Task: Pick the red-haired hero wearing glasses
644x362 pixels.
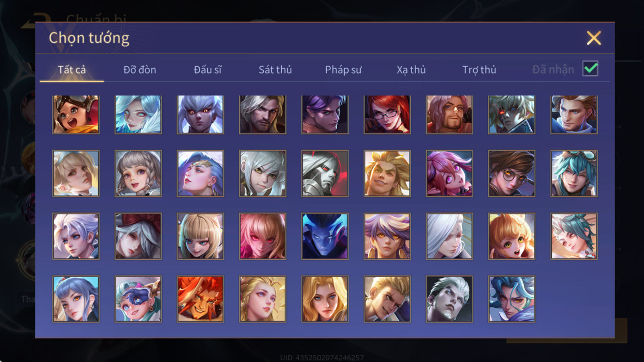Action: 387,115
